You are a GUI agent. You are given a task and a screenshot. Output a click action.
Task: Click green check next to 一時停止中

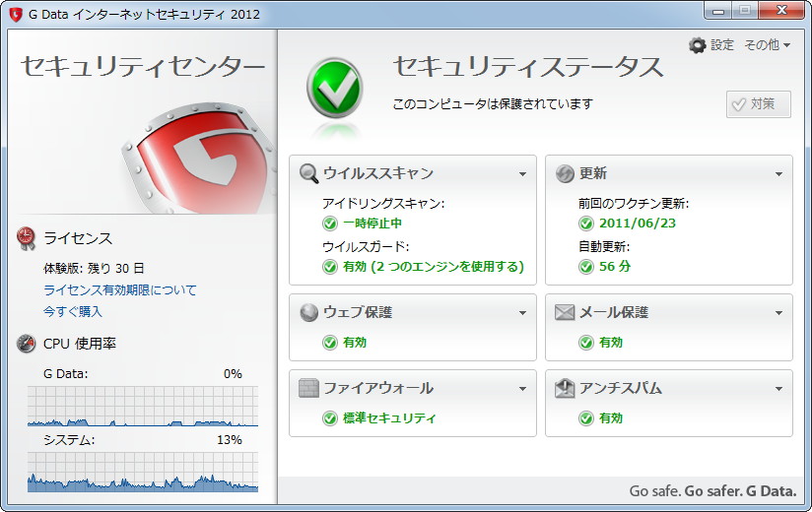(x=330, y=224)
